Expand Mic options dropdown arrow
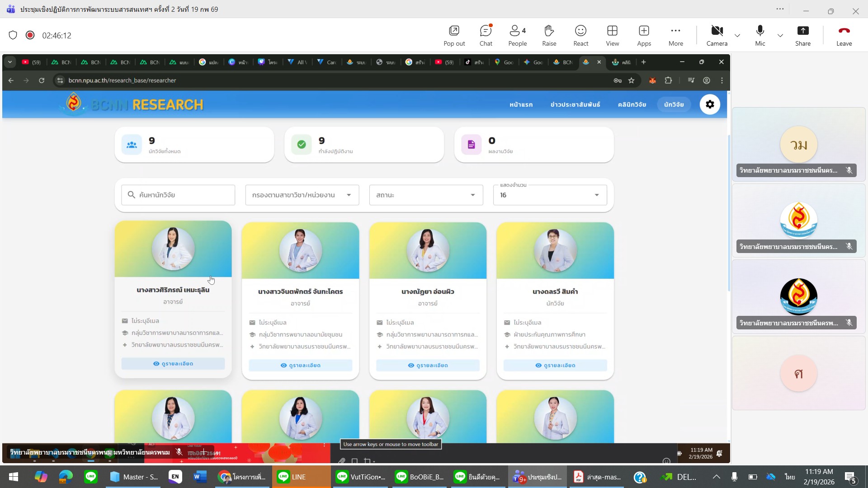Viewport: 868px width, 488px height. 780,35
